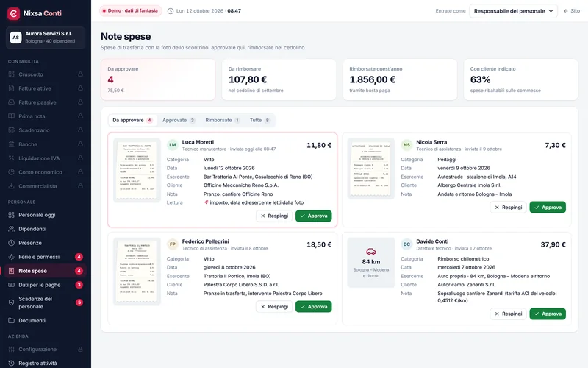Click the Presenze clock icon
Screen dimensions: 588x368
pyautogui.click(x=11, y=243)
